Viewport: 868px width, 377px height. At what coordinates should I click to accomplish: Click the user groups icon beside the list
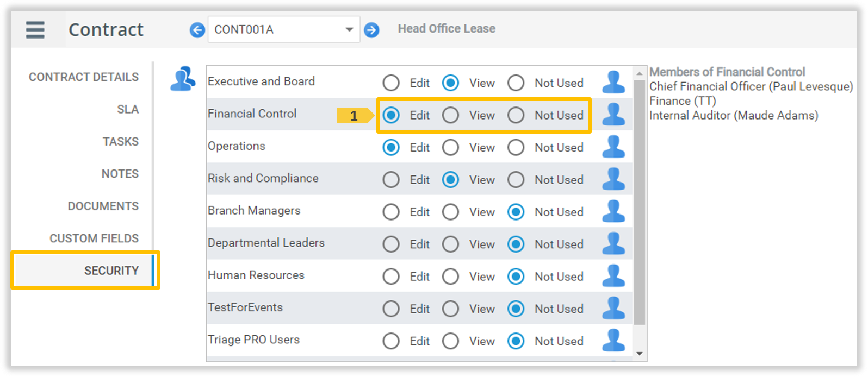tap(183, 79)
